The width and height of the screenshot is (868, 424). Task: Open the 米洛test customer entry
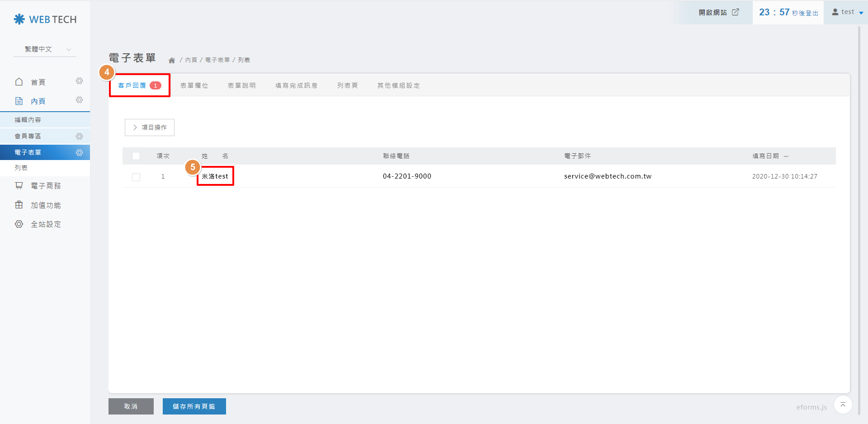point(215,176)
